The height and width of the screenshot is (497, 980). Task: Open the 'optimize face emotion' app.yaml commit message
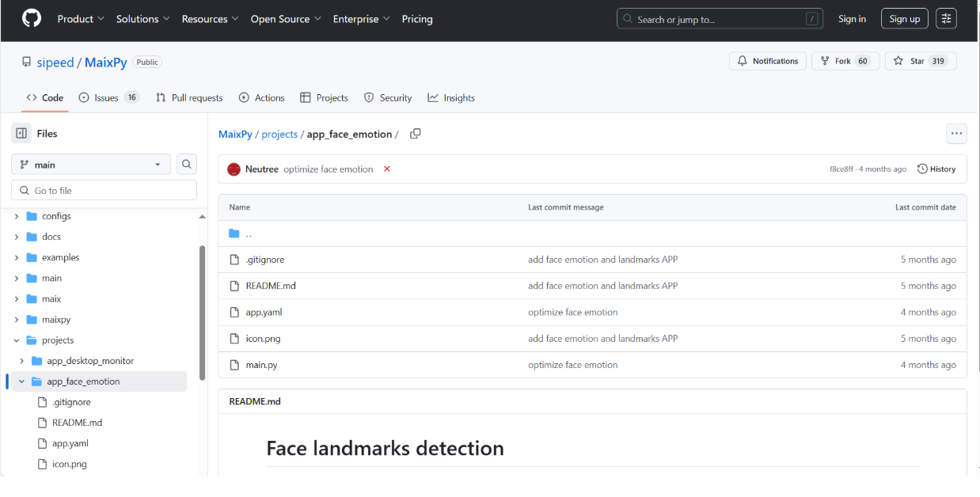click(x=573, y=313)
